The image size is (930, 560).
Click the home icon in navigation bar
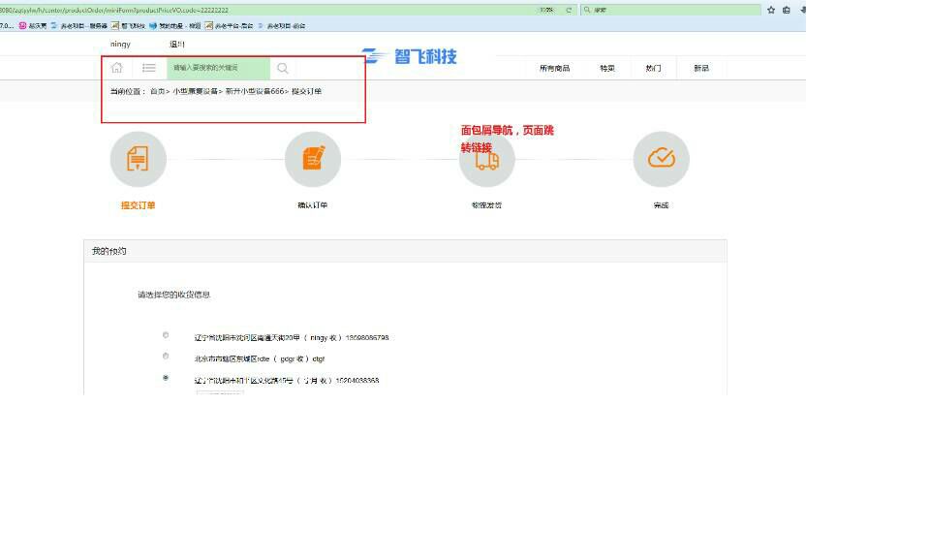pos(117,68)
